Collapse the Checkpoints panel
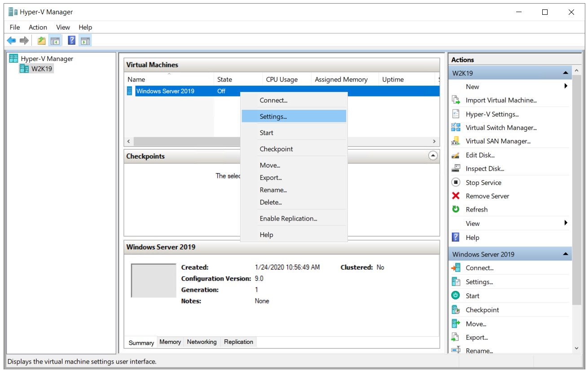Screen dimensions: 588x373 [x=433, y=156]
